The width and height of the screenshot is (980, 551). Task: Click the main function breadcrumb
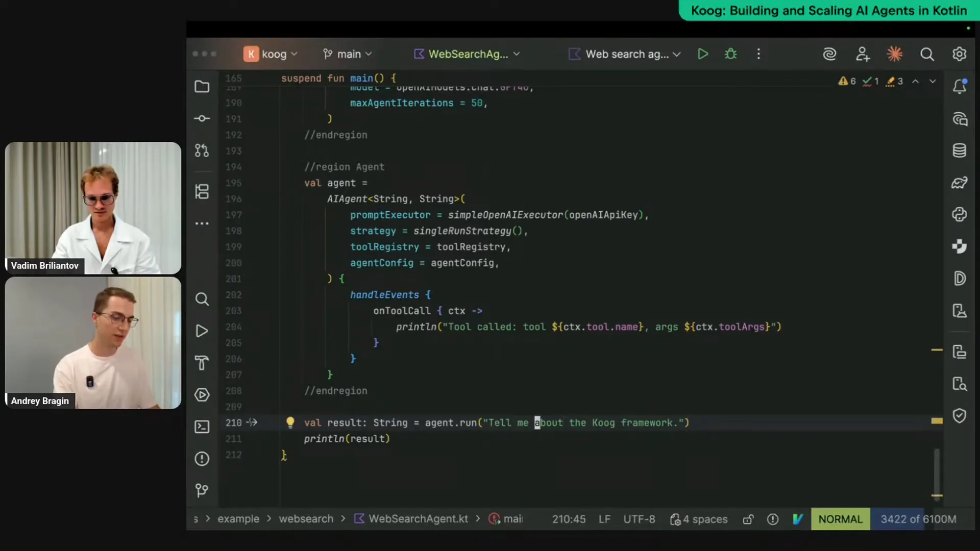(x=506, y=519)
